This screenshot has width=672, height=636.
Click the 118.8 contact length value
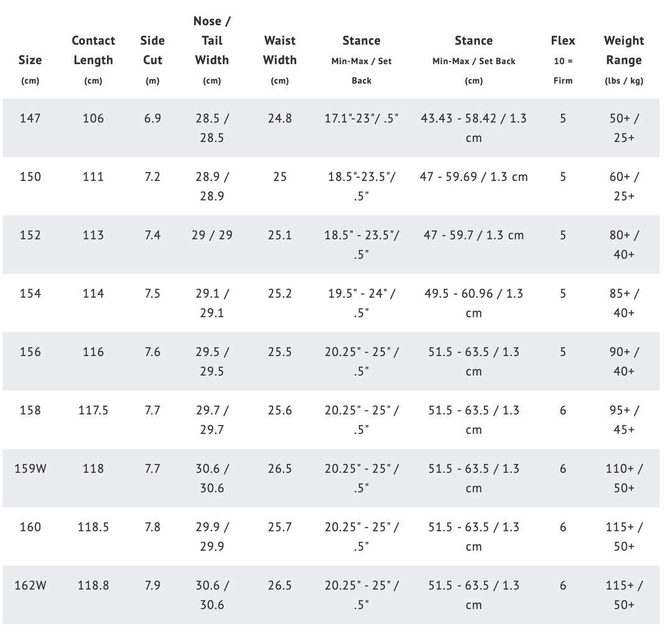point(93,586)
